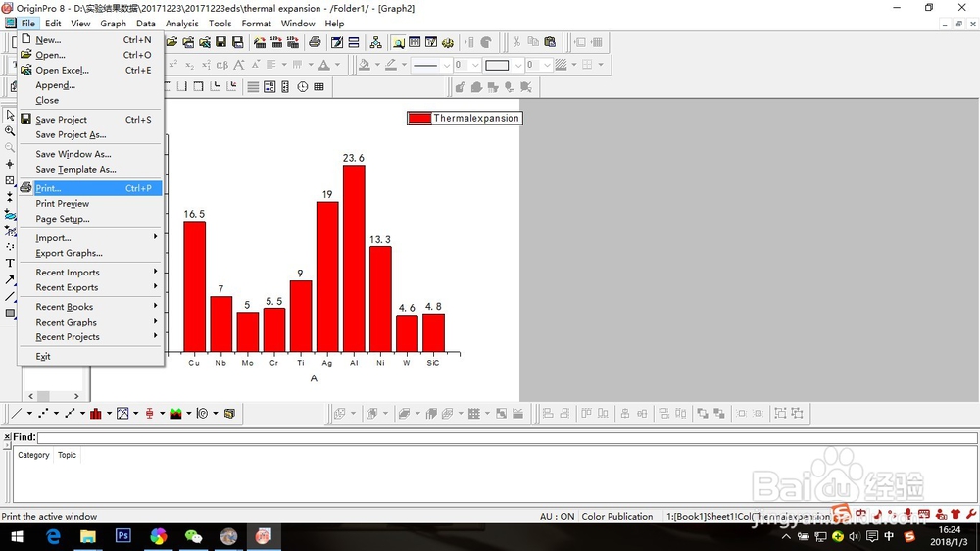Select the Screen Reader crosshair tool
This screenshot has width=980, height=551.
(x=10, y=164)
